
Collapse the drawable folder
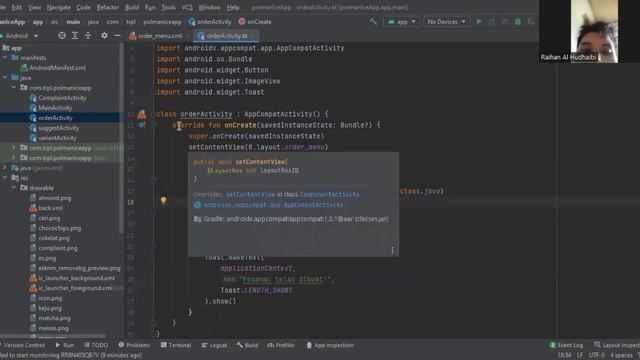[x=13, y=187]
